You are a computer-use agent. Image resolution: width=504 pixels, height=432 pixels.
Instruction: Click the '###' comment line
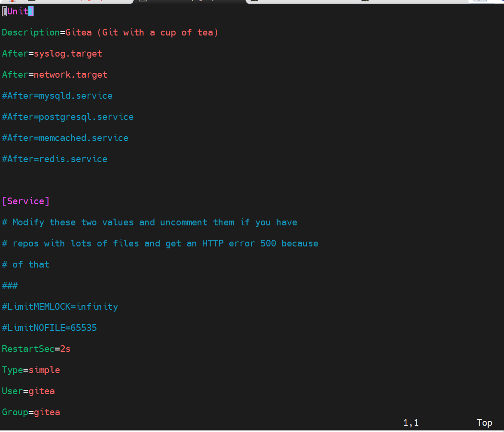pos(10,286)
